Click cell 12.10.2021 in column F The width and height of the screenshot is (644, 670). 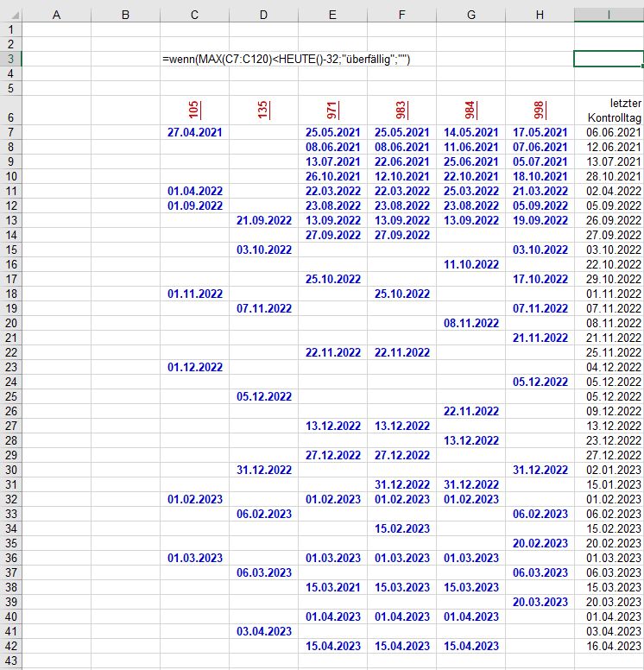click(401, 176)
